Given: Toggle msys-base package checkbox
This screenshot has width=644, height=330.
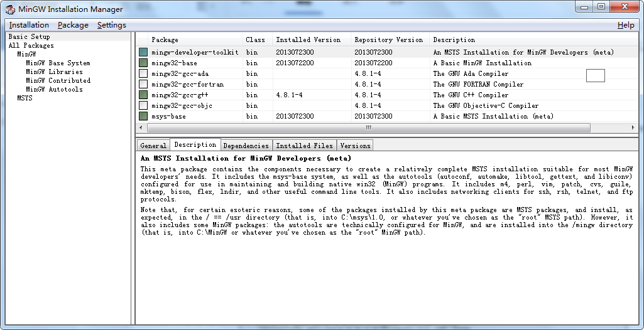Looking at the screenshot, I should (143, 116).
